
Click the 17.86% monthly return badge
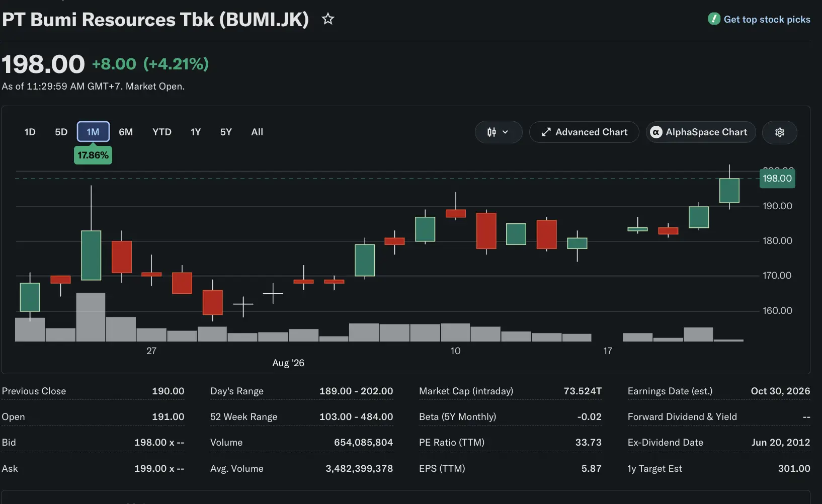pyautogui.click(x=93, y=155)
